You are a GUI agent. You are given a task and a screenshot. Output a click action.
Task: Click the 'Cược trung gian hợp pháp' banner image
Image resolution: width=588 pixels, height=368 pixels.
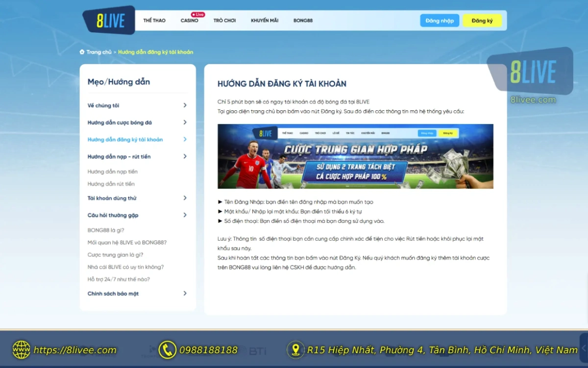(355, 156)
